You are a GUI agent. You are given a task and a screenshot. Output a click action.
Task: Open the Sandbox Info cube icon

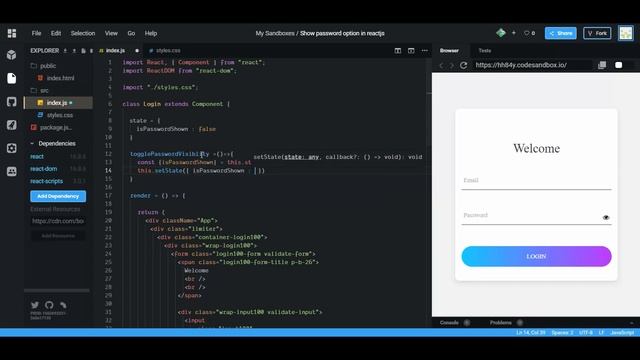coord(11,55)
